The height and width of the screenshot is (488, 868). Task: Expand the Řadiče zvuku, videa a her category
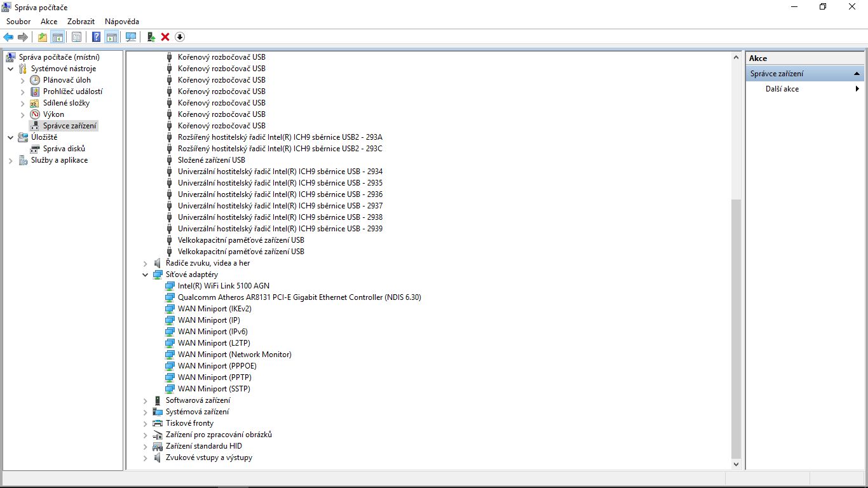pos(146,263)
